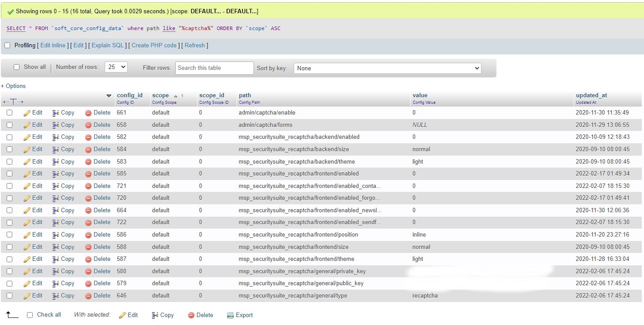This screenshot has height=325, width=644.
Task: Click the Copy icon for config_id 582
Action: pos(56,137)
